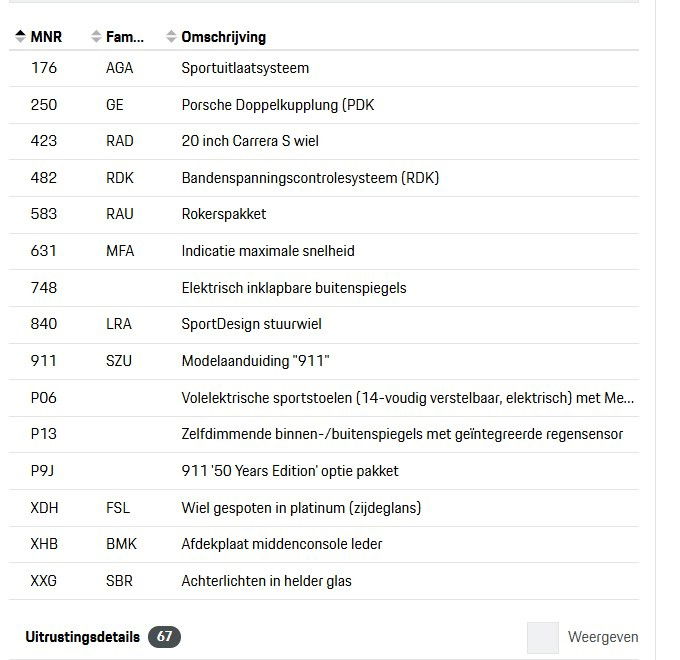Image resolution: width=680 pixels, height=660 pixels.
Task: Select the 911 '50 Years Edition' optie pakket
Action: coord(290,471)
